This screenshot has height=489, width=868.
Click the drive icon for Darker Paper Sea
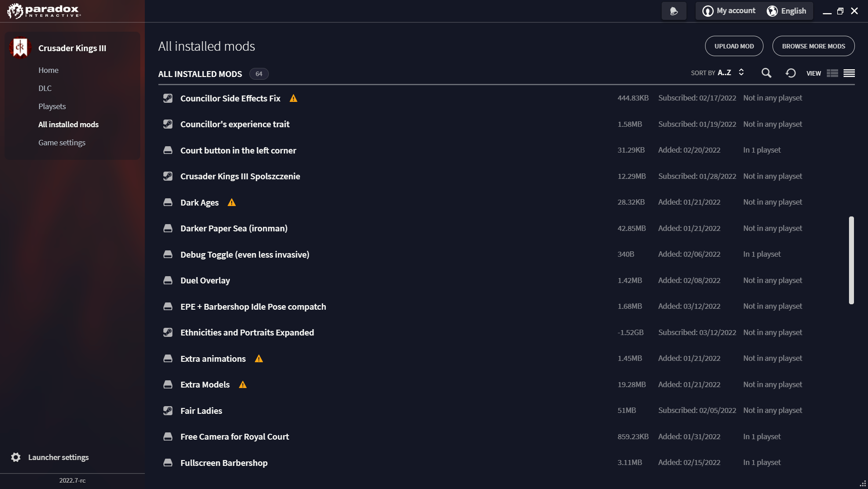click(168, 228)
